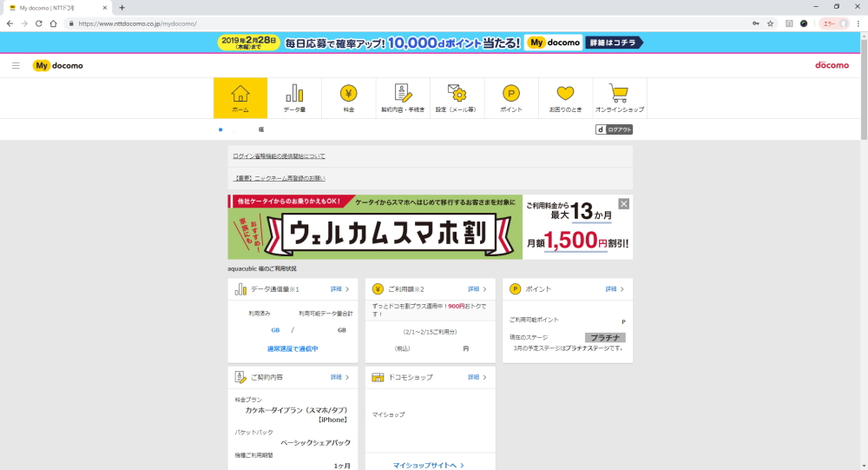Image resolution: width=868 pixels, height=470 pixels.
Task: Click the docomo brand logo in header
Action: coord(832,65)
